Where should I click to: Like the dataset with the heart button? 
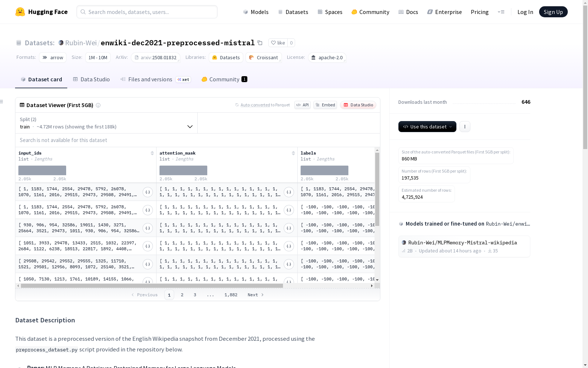278,43
